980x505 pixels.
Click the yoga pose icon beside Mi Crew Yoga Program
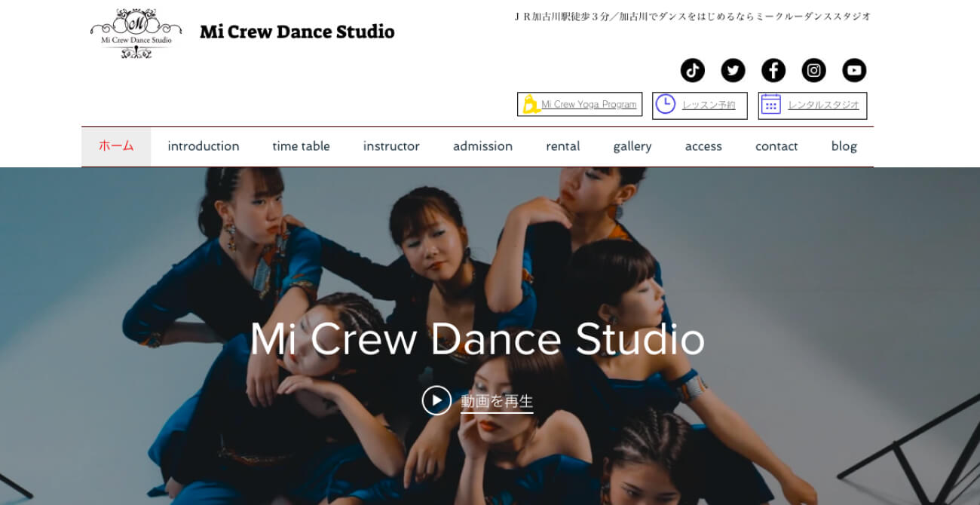(x=530, y=104)
